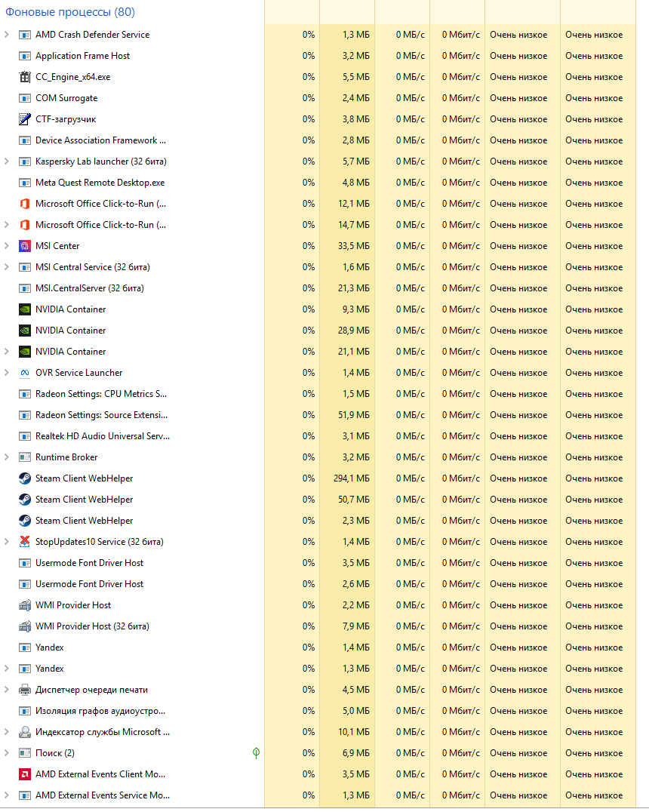
Task: Click the Steam icon in the 50,7 МБ row
Action: tap(24, 500)
